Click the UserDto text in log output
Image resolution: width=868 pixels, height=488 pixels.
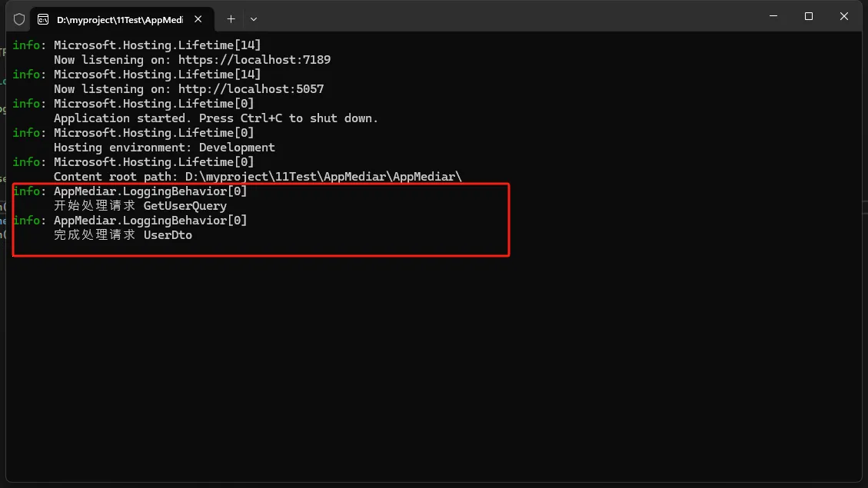click(168, 235)
